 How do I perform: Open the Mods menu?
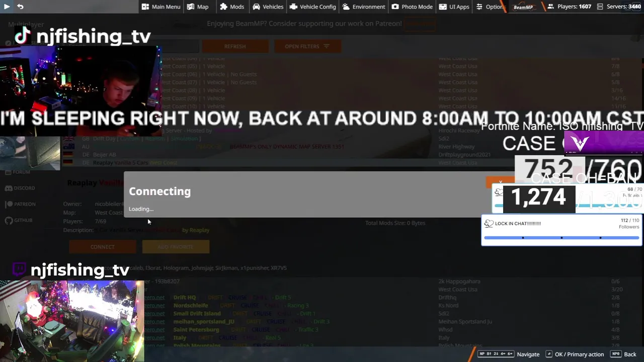pyautogui.click(x=232, y=7)
